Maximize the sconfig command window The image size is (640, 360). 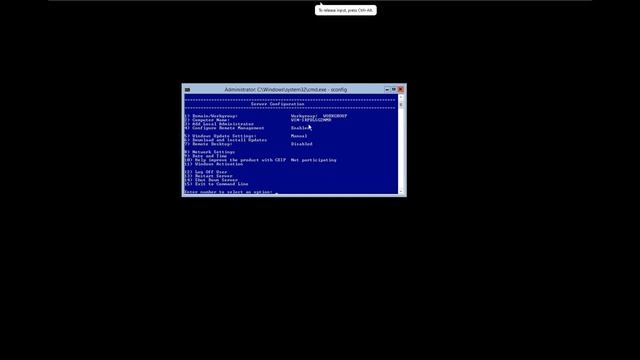tap(394, 89)
